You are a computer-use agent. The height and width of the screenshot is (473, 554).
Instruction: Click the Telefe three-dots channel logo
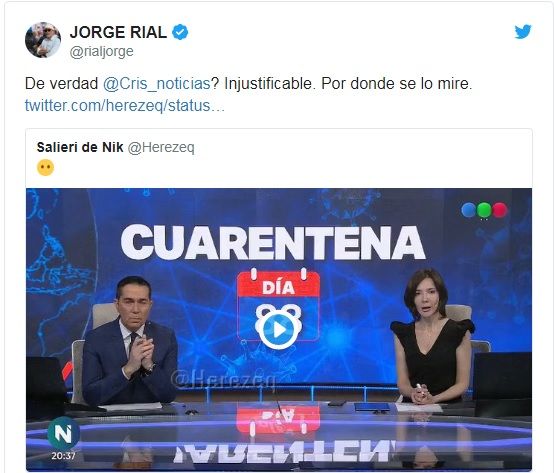click(x=484, y=210)
